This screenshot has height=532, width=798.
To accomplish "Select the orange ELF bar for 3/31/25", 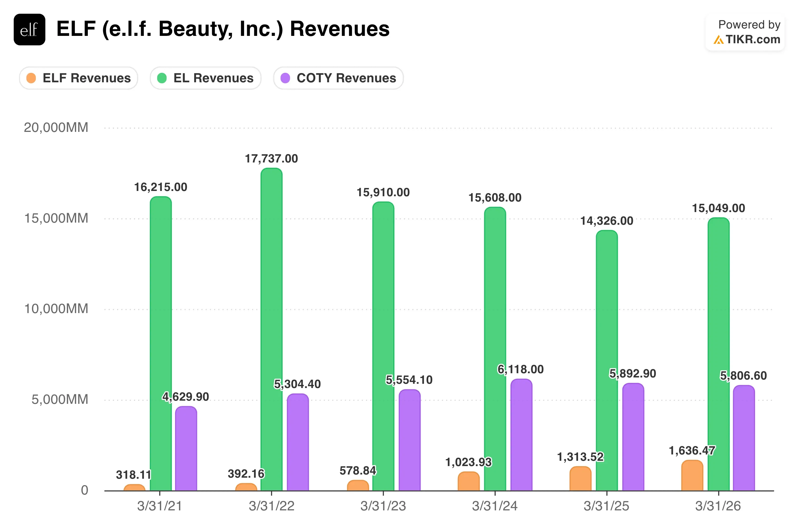I will tap(581, 479).
